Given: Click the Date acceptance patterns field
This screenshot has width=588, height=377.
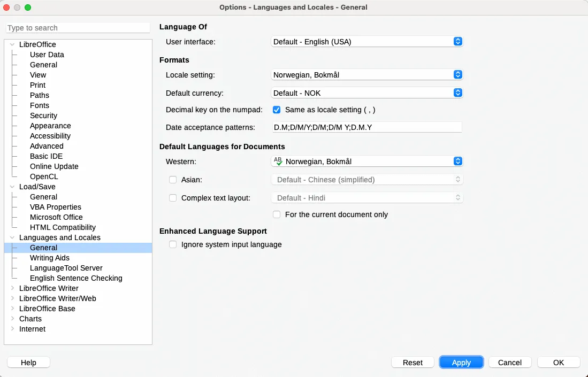Looking at the screenshot, I should tap(366, 127).
